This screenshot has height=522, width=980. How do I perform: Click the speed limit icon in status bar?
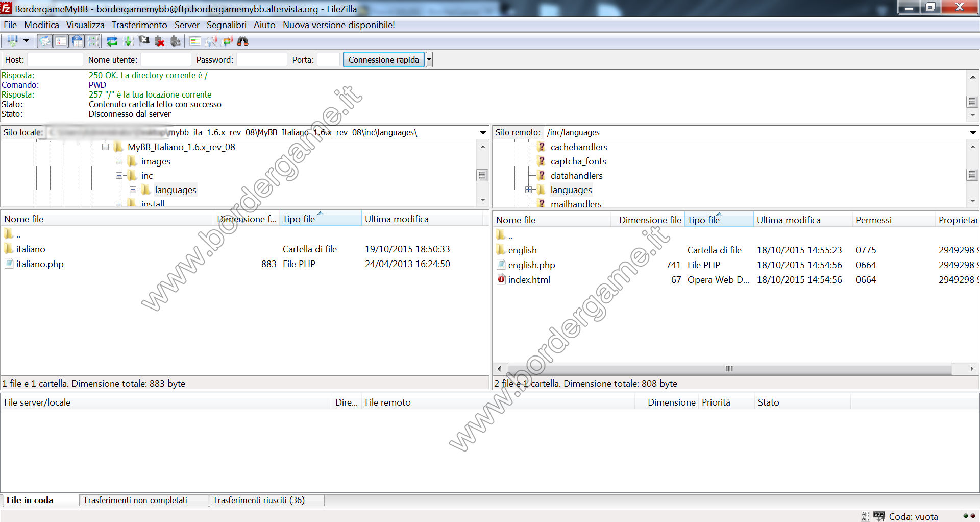click(879, 516)
